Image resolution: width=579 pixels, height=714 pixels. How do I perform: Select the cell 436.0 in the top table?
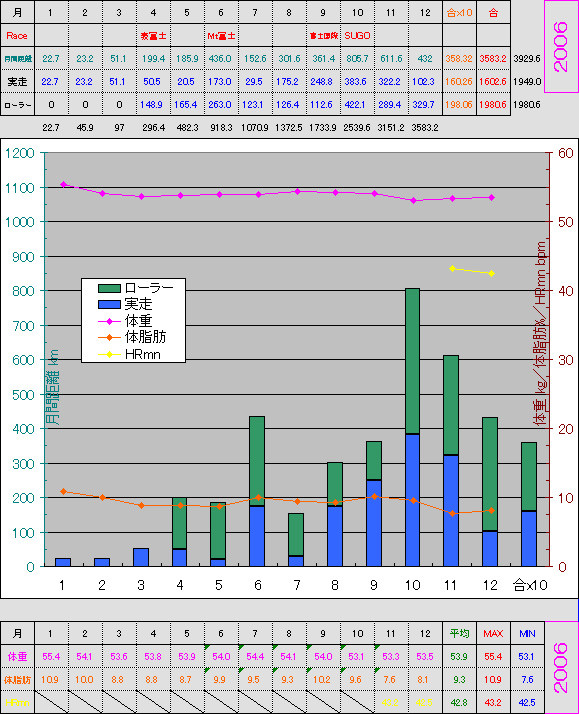tap(221, 59)
